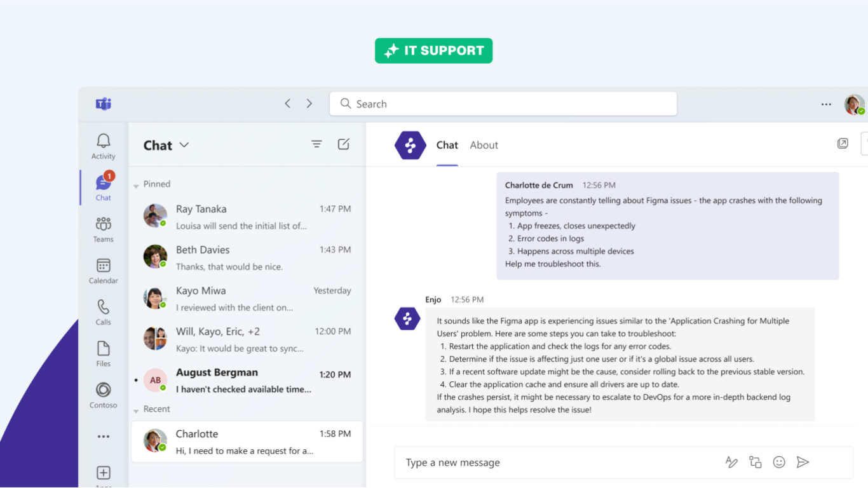The image size is (868, 488).
Task: Open Chat in the left rail
Action: coord(103,187)
